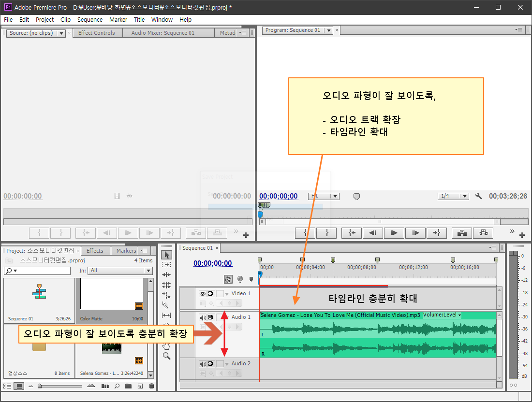Click Mark Out in Program monitor
Screen dimensions: 532x402
coord(327,233)
